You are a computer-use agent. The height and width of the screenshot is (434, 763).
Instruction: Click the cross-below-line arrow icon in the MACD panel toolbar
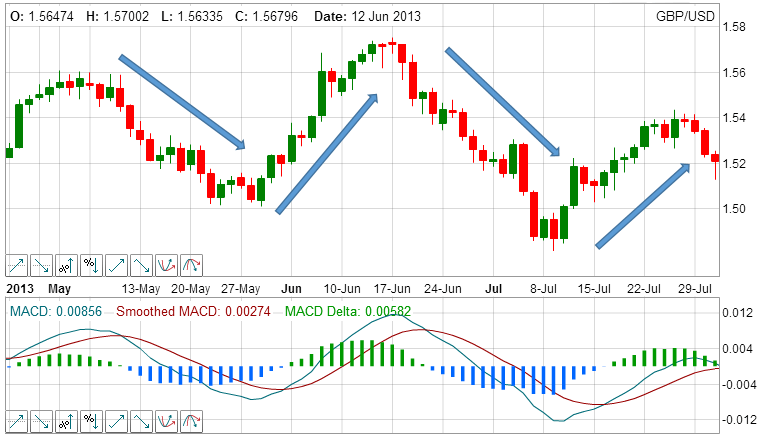point(41,421)
